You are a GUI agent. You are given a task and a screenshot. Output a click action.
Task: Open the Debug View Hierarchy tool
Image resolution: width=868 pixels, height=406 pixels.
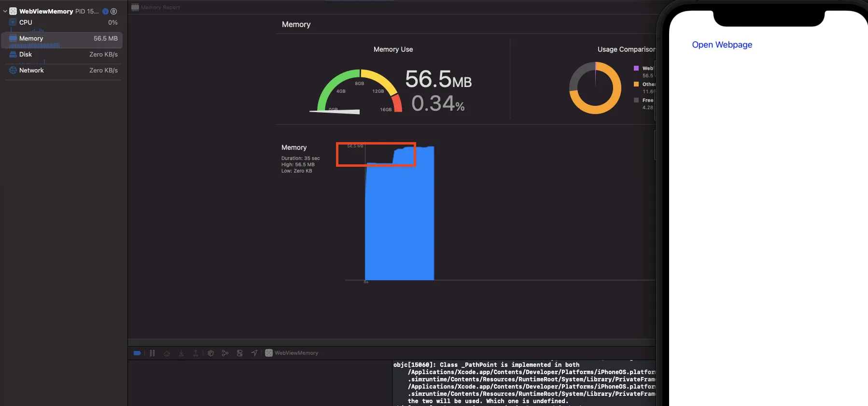click(x=210, y=353)
